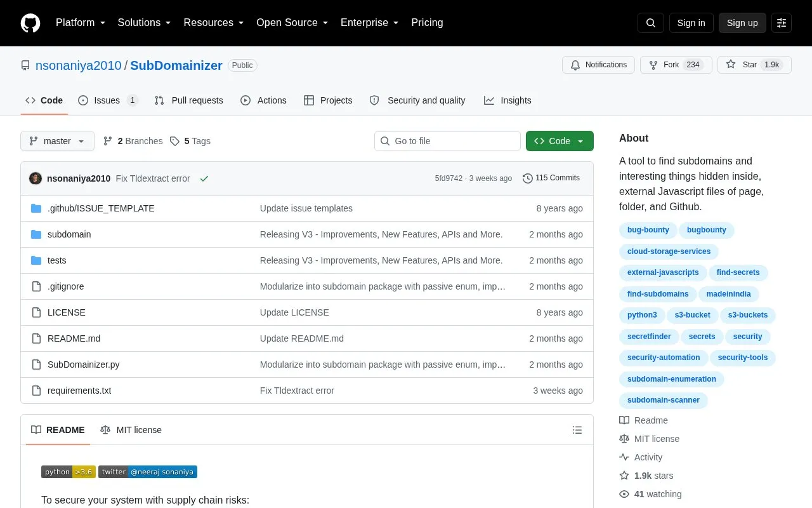Screen dimensions: 812x508
Task: Click the twitter @neeraj sonaniya badge
Action: point(148,472)
